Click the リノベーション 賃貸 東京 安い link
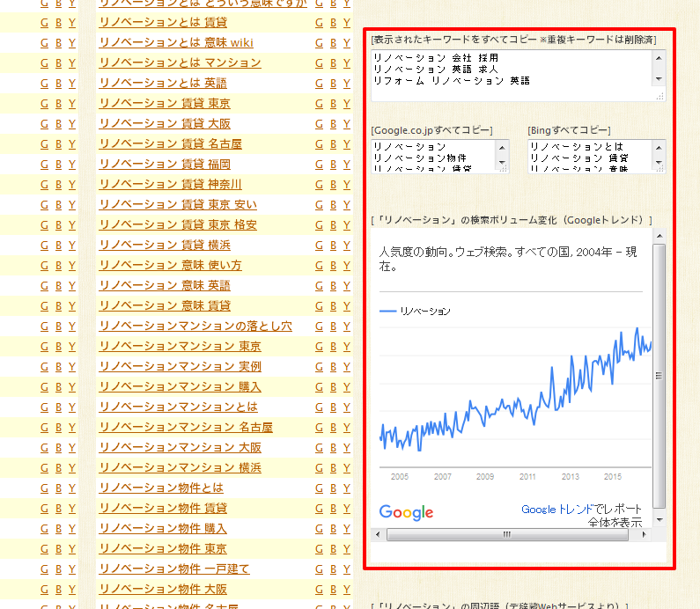The image size is (700, 609). pyautogui.click(x=178, y=205)
